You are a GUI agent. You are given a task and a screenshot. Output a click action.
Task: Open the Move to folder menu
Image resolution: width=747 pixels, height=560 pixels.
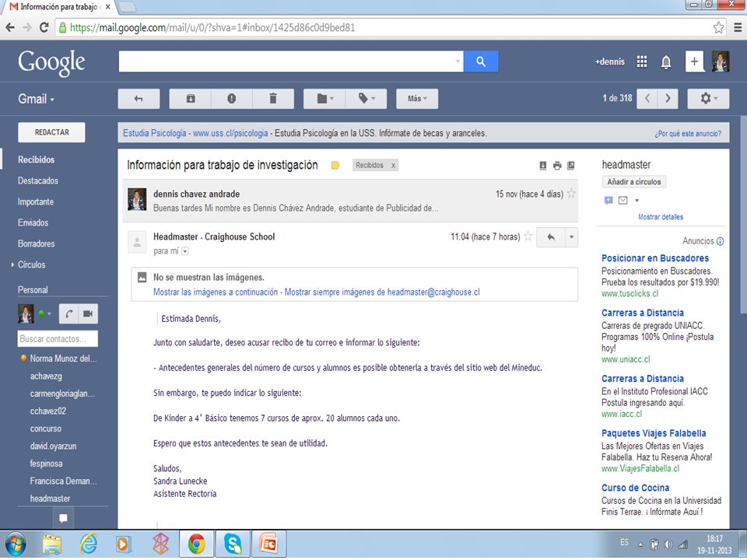324,99
